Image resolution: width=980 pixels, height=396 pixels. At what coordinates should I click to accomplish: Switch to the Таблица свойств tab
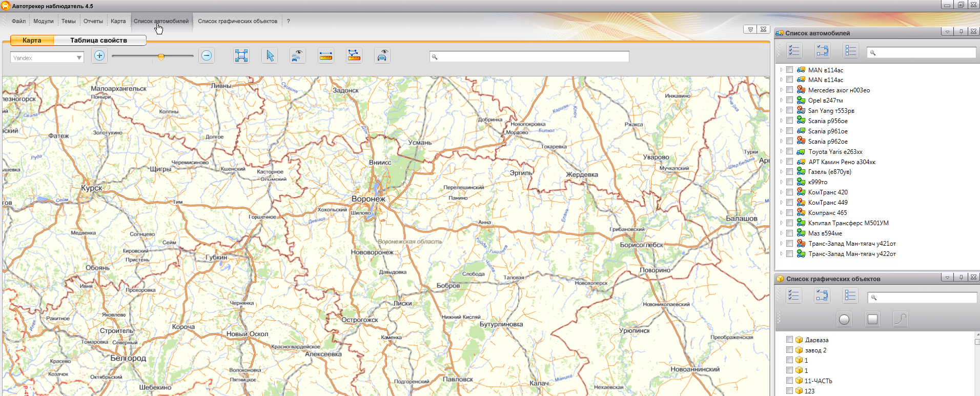click(99, 40)
